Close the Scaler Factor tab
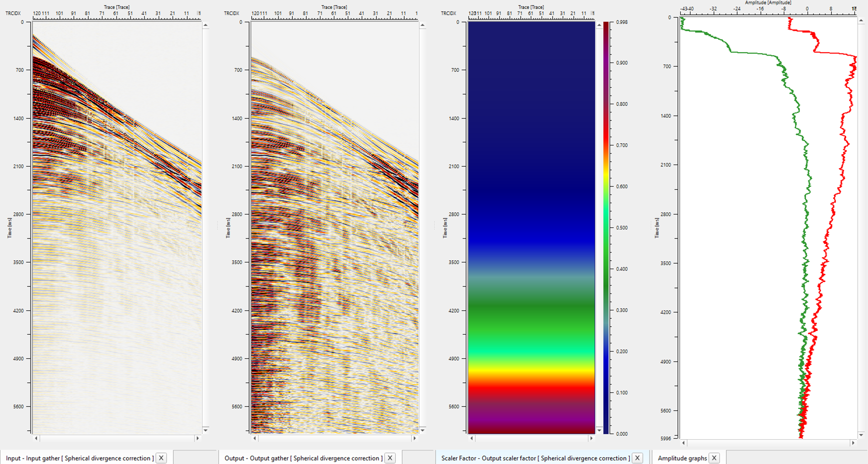 (x=638, y=458)
